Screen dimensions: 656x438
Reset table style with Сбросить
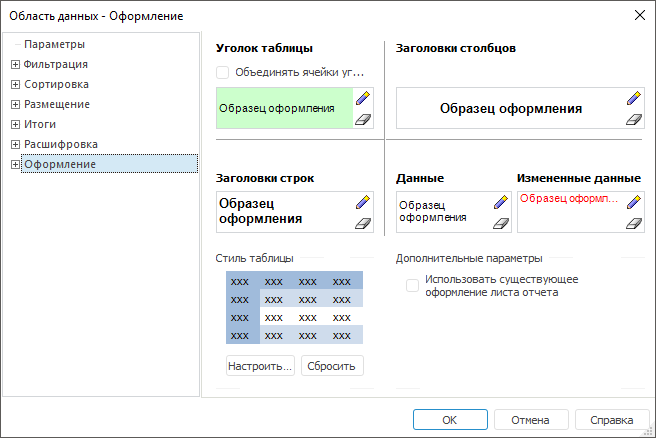[332, 366]
